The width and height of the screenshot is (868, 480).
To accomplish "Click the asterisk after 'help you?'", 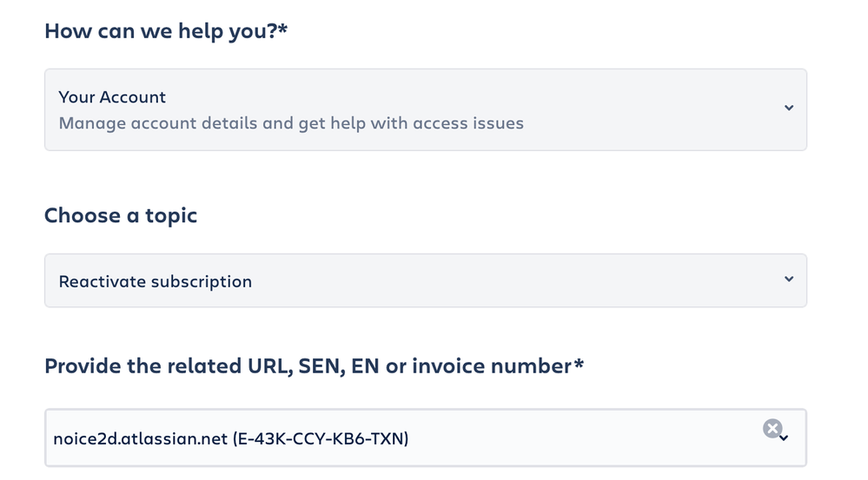I will pos(282,28).
